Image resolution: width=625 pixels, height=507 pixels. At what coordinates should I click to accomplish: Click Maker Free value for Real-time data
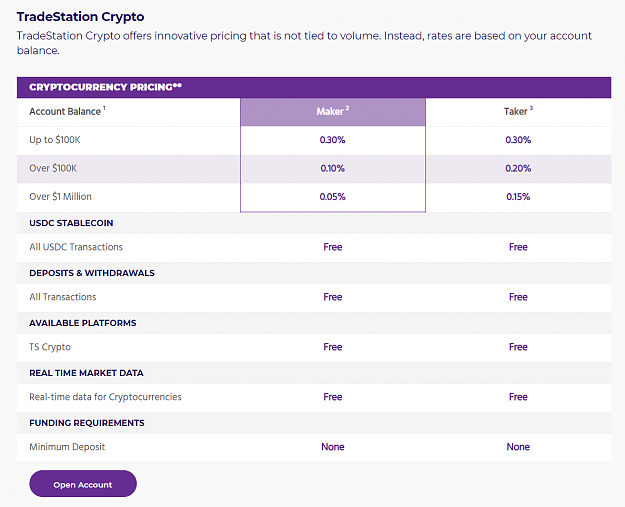pos(333,397)
